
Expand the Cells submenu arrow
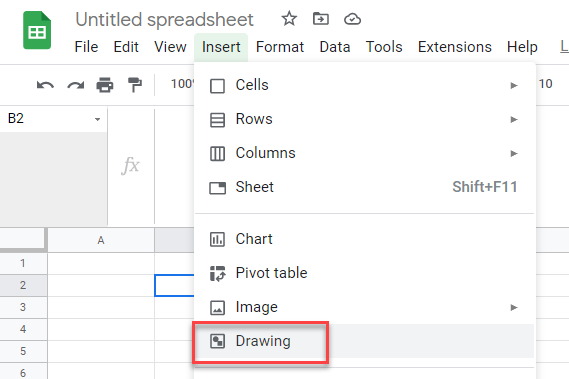(514, 86)
